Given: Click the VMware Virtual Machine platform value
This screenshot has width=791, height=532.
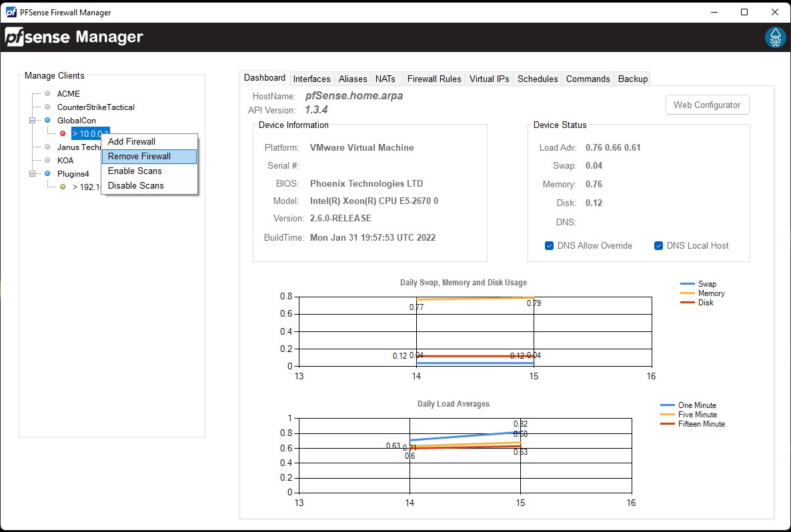Looking at the screenshot, I should pos(361,148).
